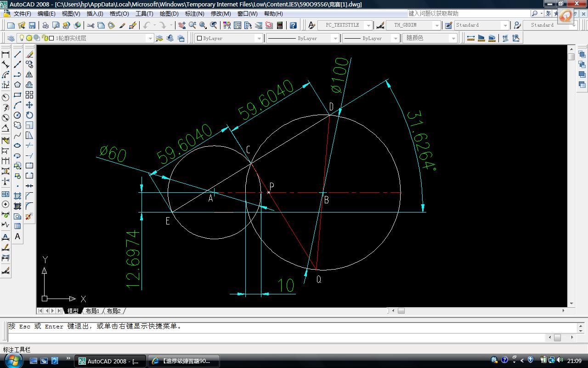
Task: Open the PC_TEXTSTYLE text style dropdown
Action: 368,25
